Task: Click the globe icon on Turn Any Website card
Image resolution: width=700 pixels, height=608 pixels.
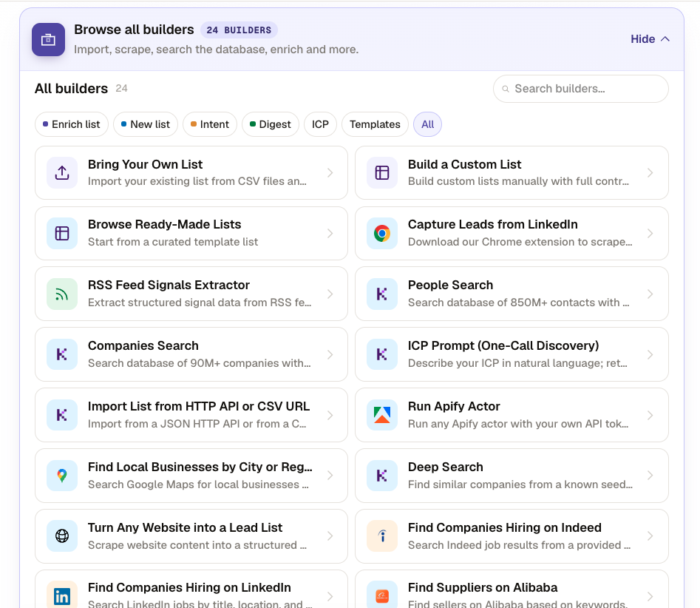Action: pyautogui.click(x=62, y=536)
